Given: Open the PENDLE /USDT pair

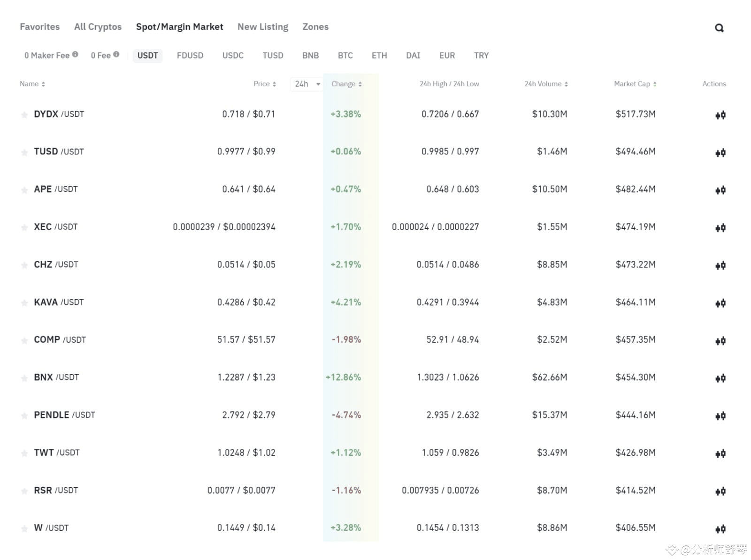Looking at the screenshot, I should tap(64, 415).
